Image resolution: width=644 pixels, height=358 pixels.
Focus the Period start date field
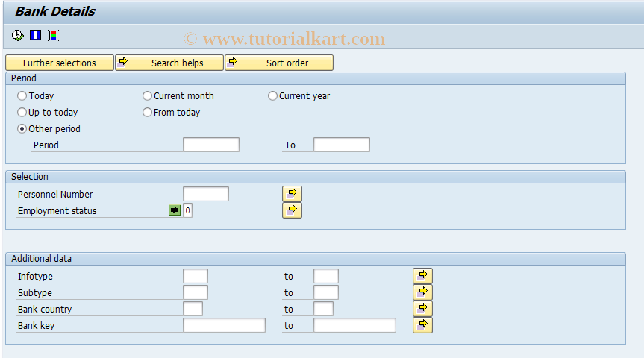(x=211, y=145)
